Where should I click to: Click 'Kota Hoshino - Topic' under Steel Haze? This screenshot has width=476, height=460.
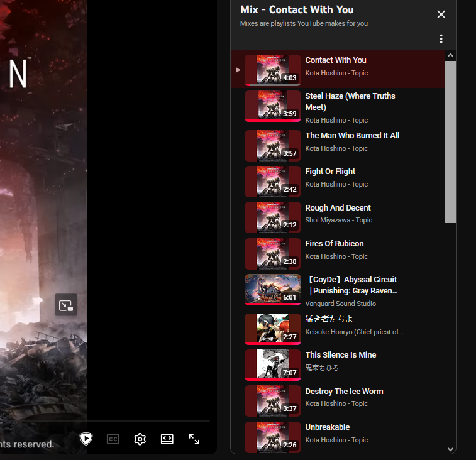click(x=336, y=120)
